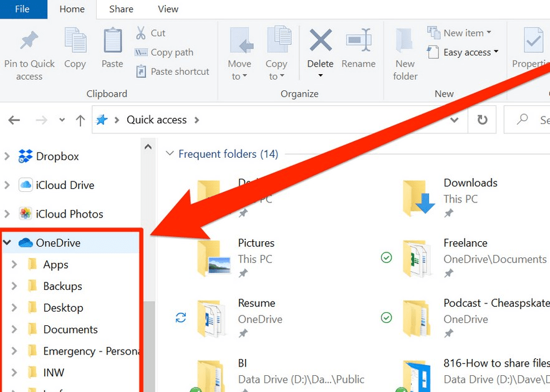Viewport: 550px width, 392px height.
Task: Switch to the Home ribbon tab
Action: click(72, 9)
